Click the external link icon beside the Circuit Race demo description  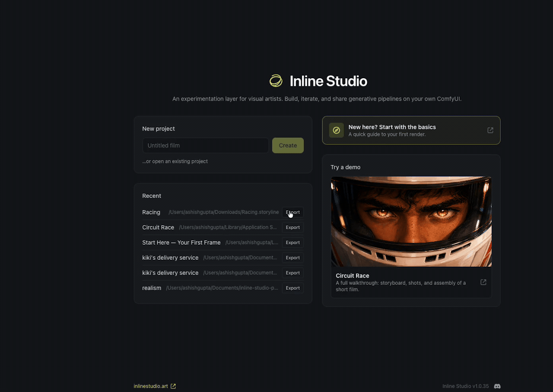click(483, 282)
